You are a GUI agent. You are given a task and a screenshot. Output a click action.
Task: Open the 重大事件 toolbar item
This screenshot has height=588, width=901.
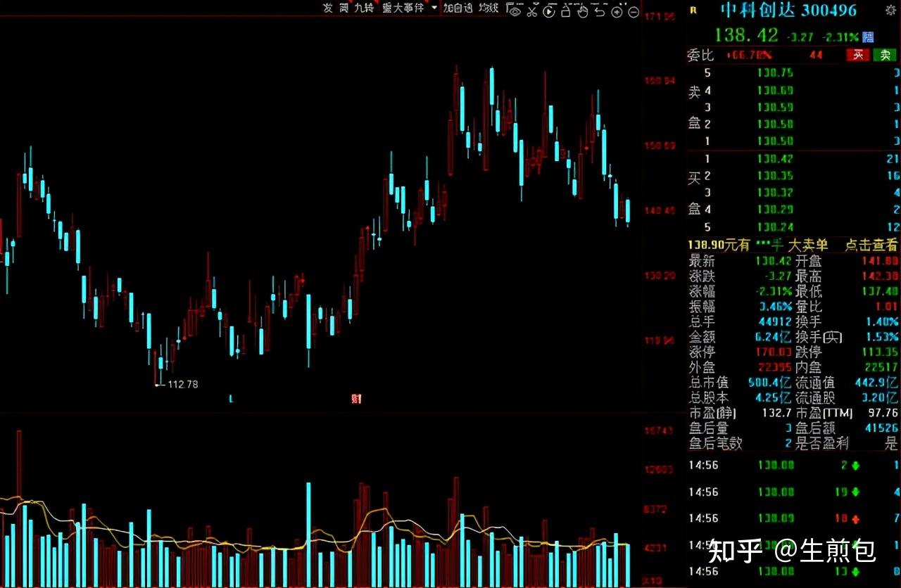click(x=403, y=8)
